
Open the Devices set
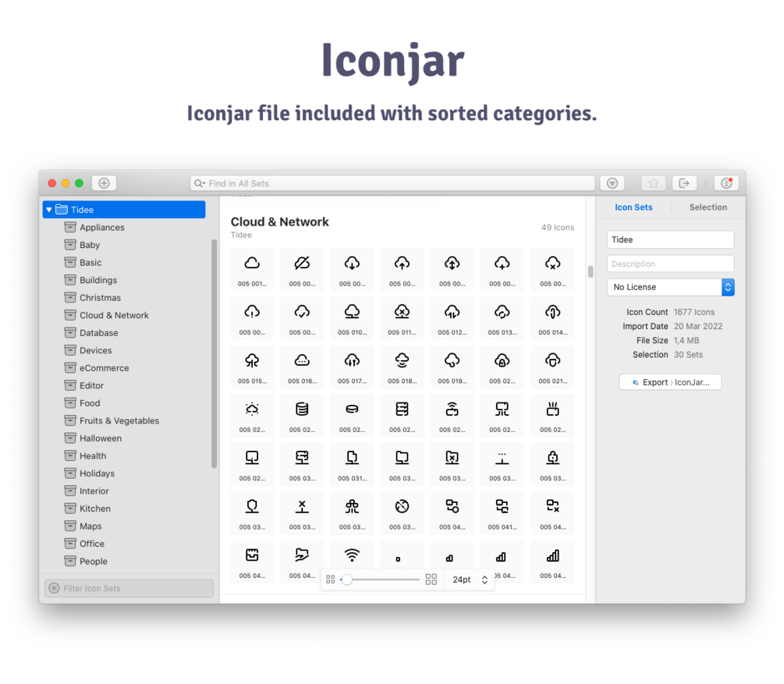pyautogui.click(x=95, y=350)
